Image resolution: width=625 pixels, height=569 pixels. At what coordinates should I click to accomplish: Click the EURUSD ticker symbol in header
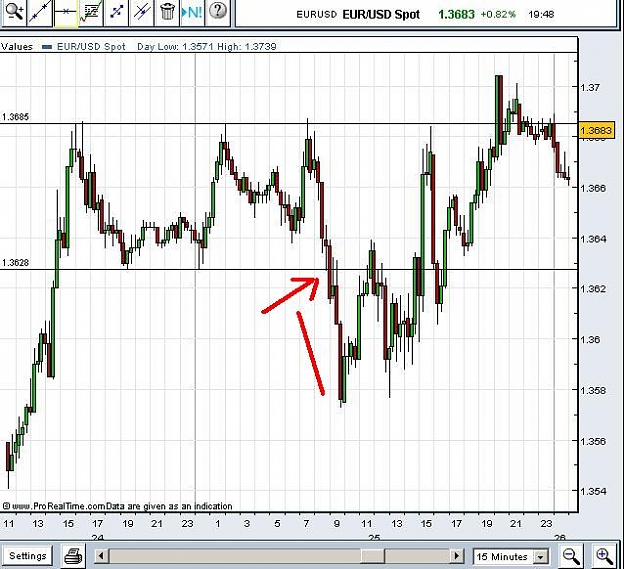316,14
